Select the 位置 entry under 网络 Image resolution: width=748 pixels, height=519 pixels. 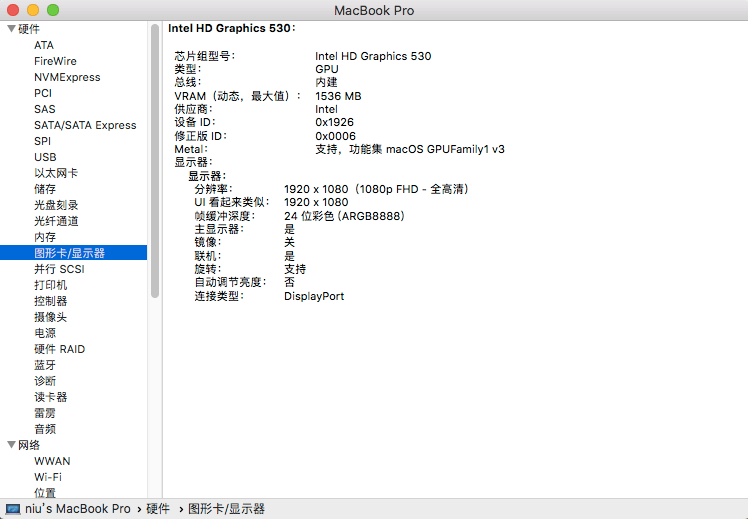(x=45, y=493)
